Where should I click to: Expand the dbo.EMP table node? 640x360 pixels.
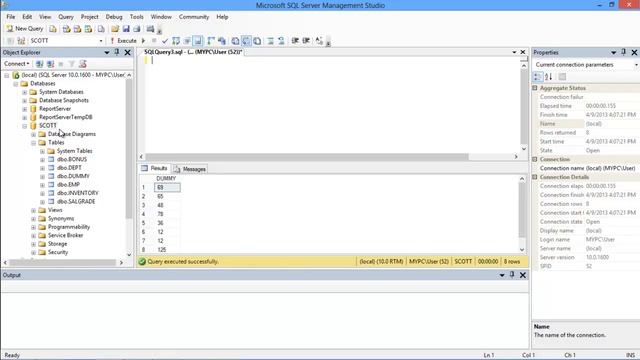pos(42,185)
